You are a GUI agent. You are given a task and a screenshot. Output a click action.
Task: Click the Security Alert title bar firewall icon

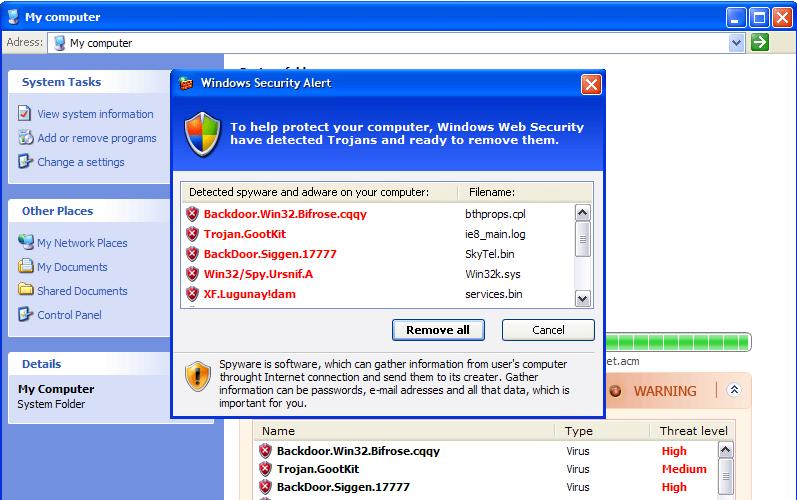click(187, 83)
